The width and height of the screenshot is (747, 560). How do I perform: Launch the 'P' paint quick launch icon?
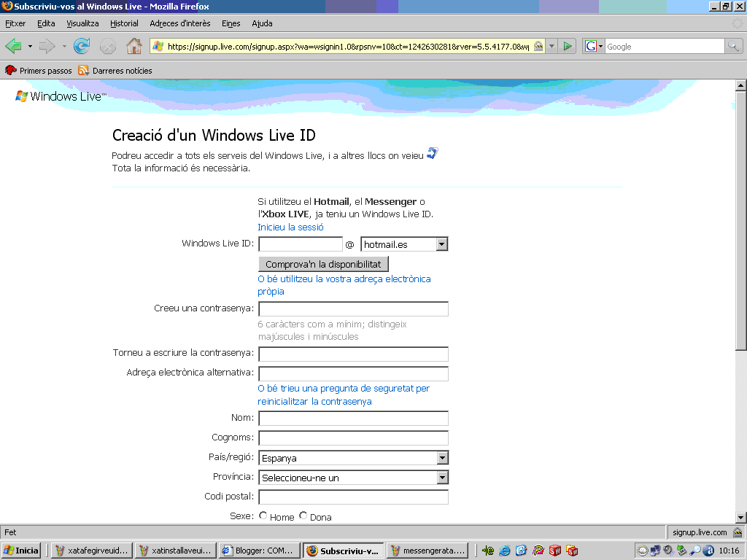coord(538,551)
